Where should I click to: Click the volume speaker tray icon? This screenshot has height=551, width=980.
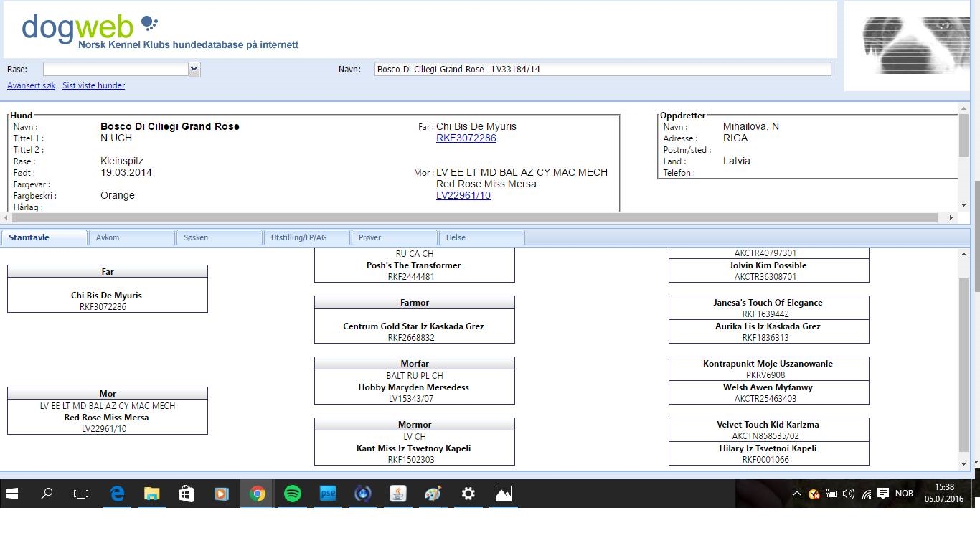coord(849,494)
